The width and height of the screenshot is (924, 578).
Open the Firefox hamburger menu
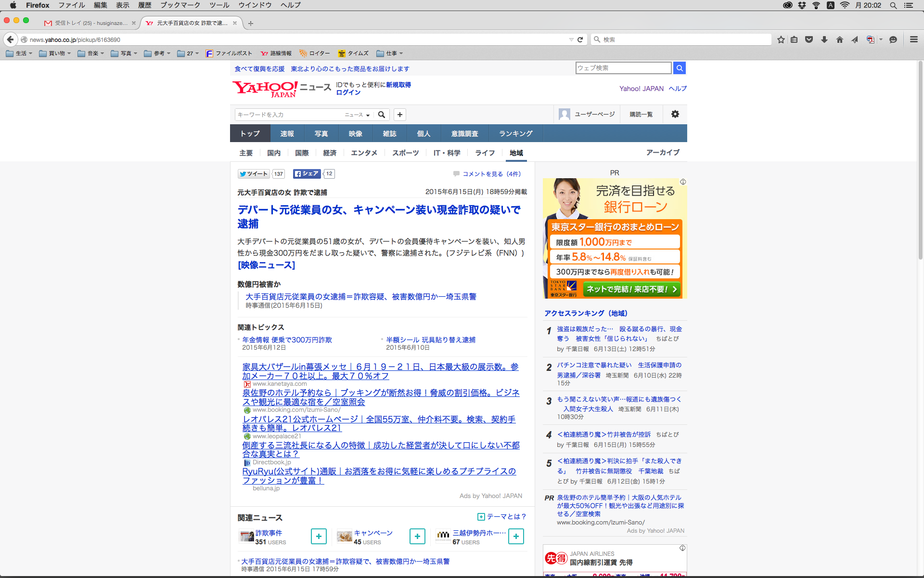[x=913, y=39]
